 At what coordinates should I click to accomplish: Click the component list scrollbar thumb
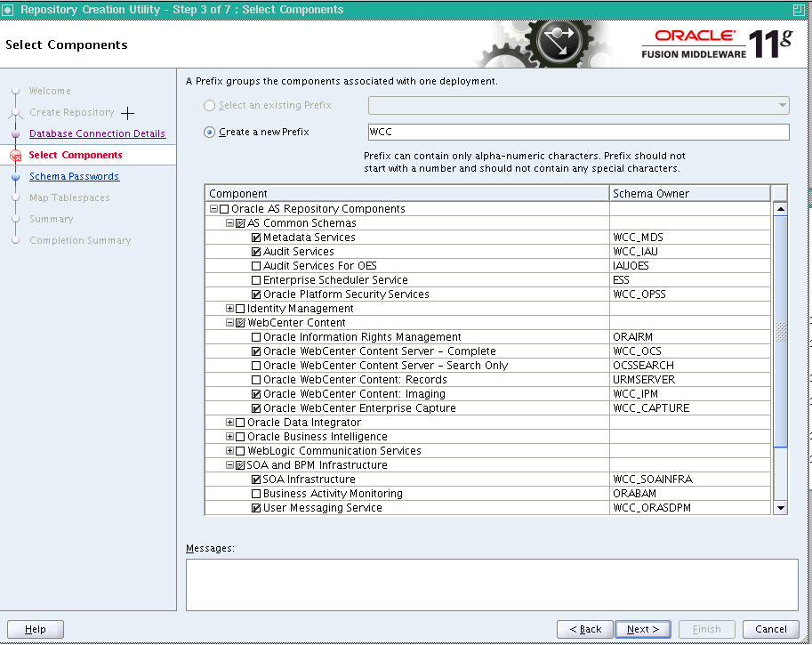pyautogui.click(x=780, y=332)
